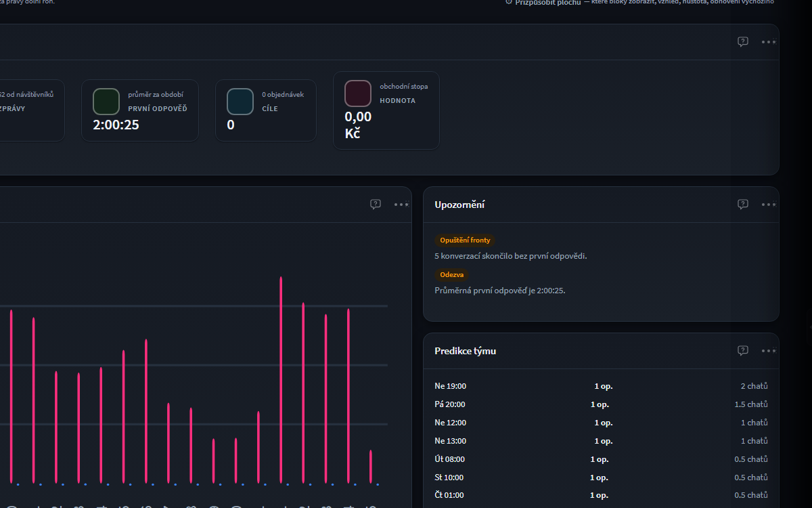Click the 'průměr za období' label

tap(156, 94)
